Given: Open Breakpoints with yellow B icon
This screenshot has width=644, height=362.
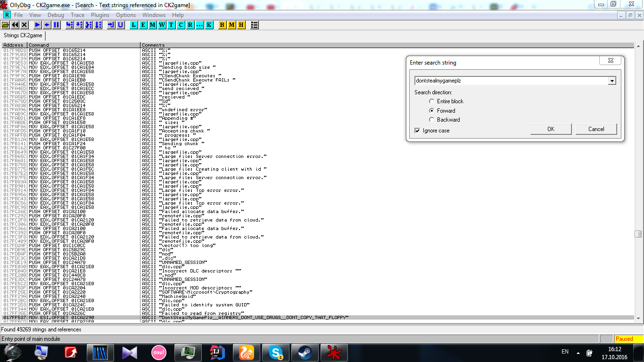Looking at the screenshot, I should [x=223, y=25].
